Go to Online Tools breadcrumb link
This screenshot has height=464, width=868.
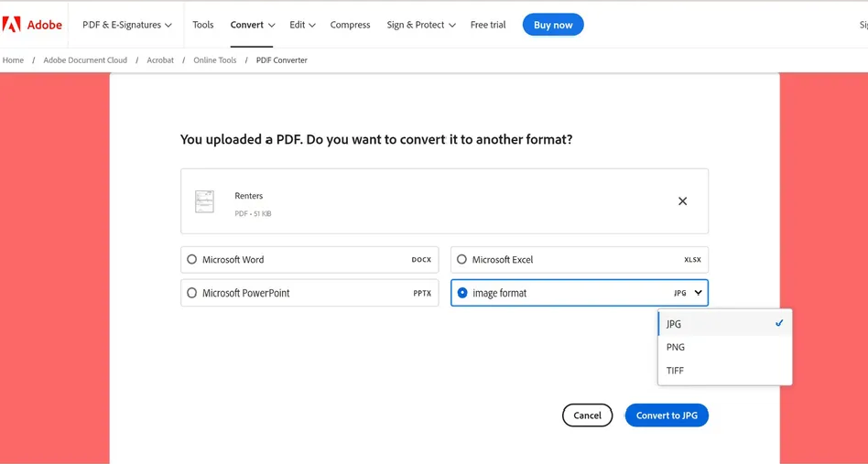tap(214, 60)
